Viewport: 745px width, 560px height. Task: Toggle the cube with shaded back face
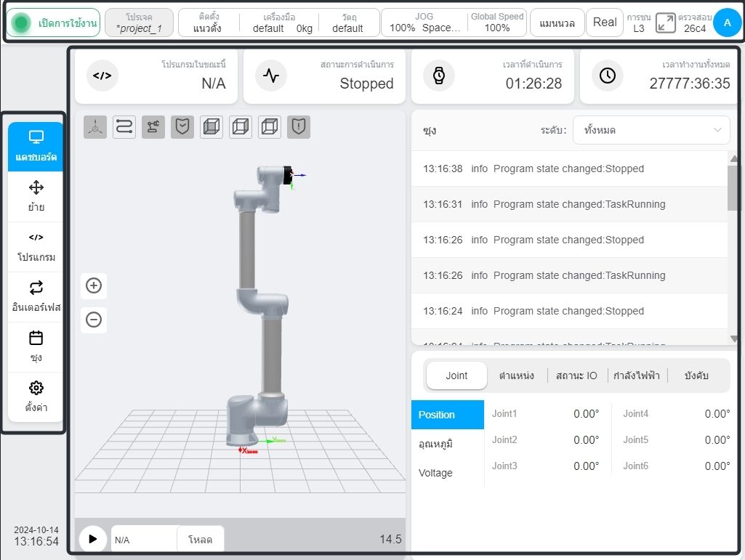pyautogui.click(x=270, y=127)
